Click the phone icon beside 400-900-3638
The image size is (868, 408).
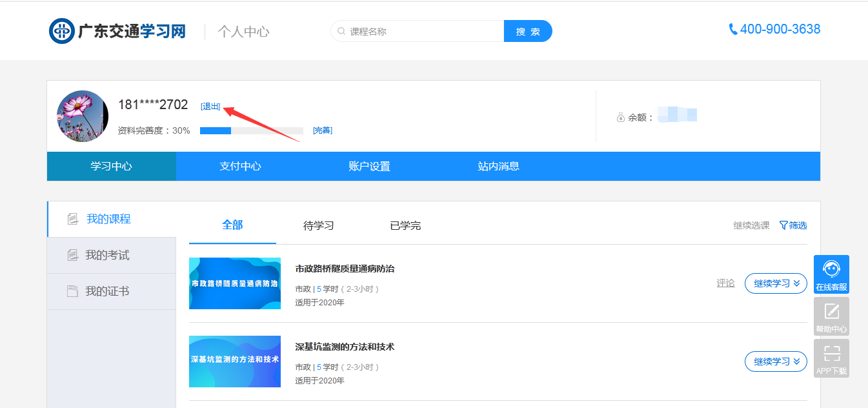[733, 30]
